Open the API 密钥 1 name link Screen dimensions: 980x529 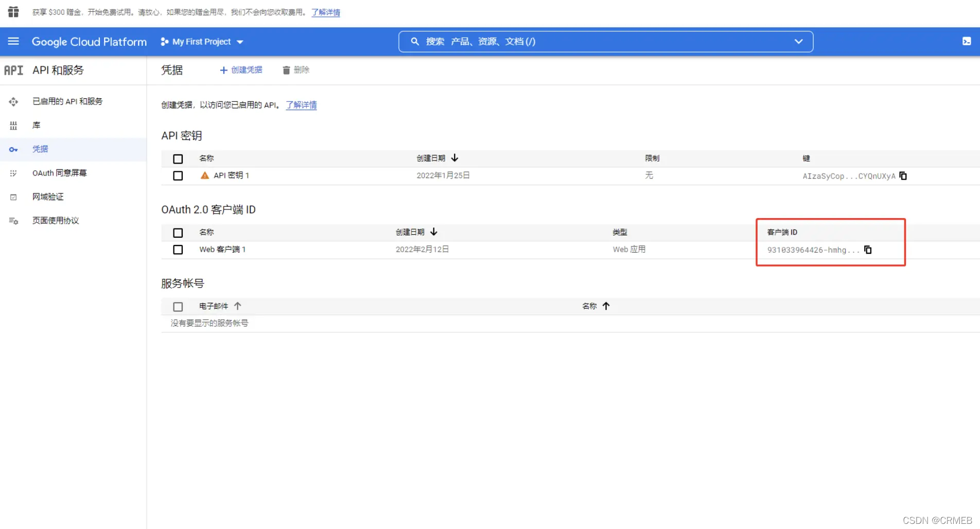pos(232,175)
